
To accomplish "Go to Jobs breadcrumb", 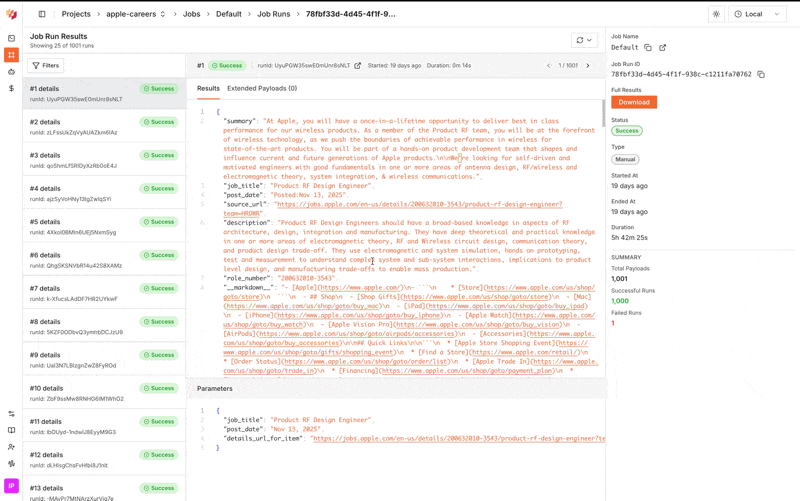I will tap(192, 14).
